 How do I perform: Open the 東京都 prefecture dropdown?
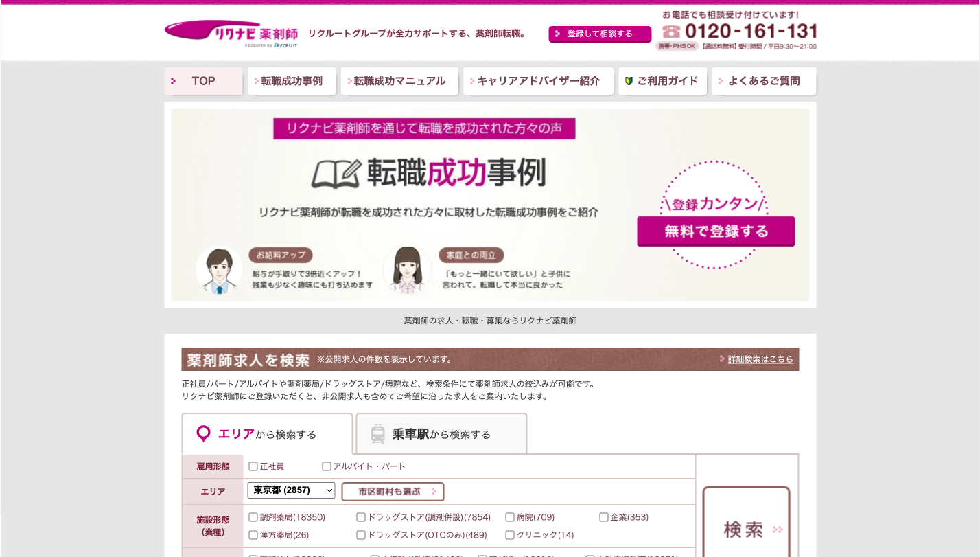(x=291, y=490)
